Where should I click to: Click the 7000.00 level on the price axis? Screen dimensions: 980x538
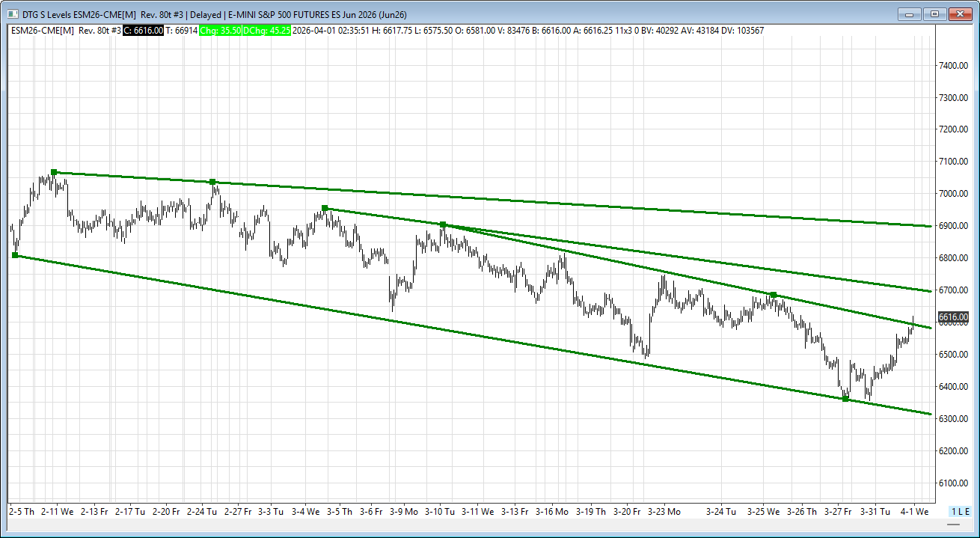[952, 194]
